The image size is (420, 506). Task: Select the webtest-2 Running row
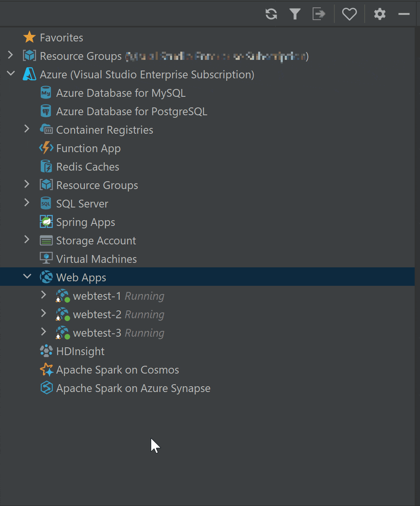[207, 314]
